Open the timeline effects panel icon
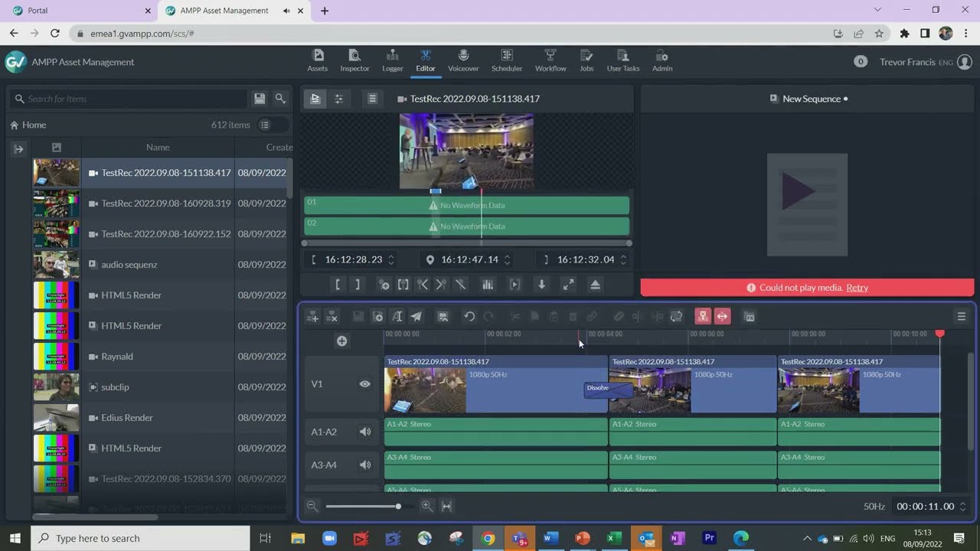Image resolution: width=980 pixels, height=551 pixels. (750, 316)
